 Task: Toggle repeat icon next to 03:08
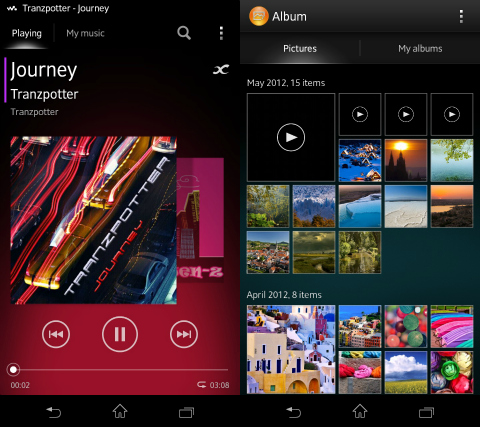click(201, 385)
